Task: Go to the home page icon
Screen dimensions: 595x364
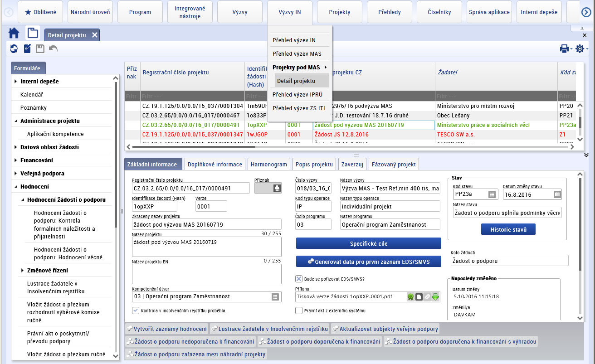Action: tap(14, 34)
